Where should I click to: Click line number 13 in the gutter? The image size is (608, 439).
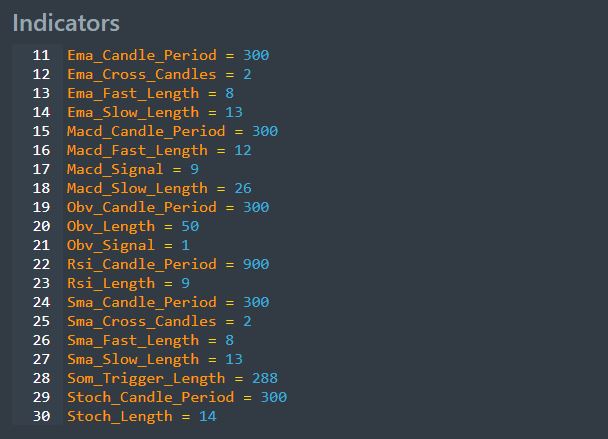(41, 93)
